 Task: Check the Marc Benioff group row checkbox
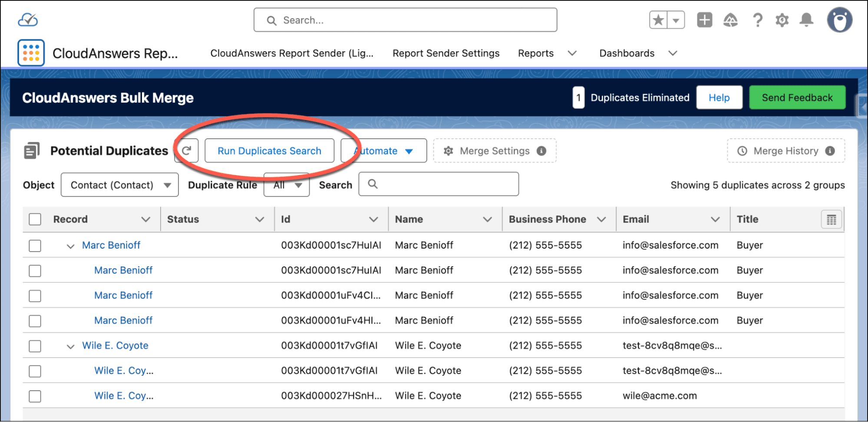coord(35,246)
